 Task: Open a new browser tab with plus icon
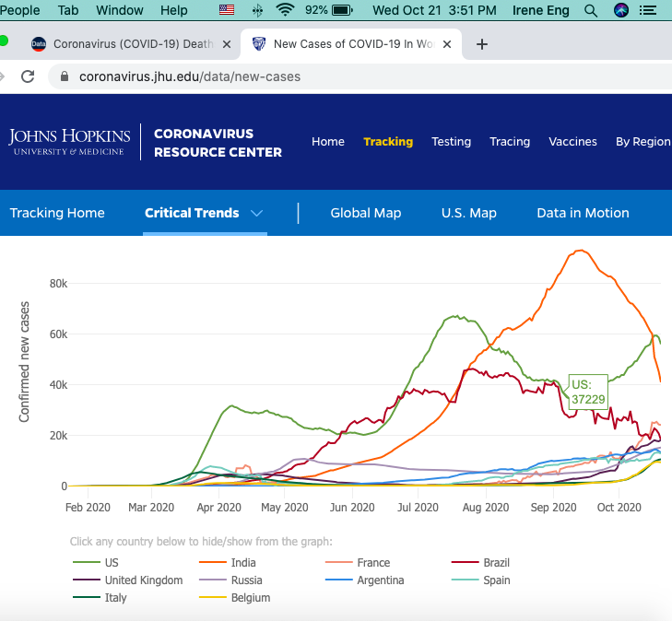point(481,44)
